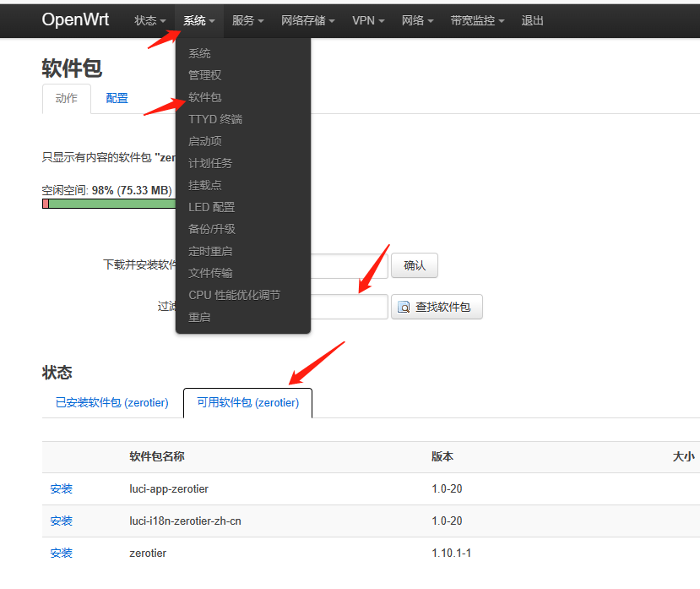Switch to 已安装软件包 (zerotier) tab
700x589 pixels.
(x=112, y=402)
